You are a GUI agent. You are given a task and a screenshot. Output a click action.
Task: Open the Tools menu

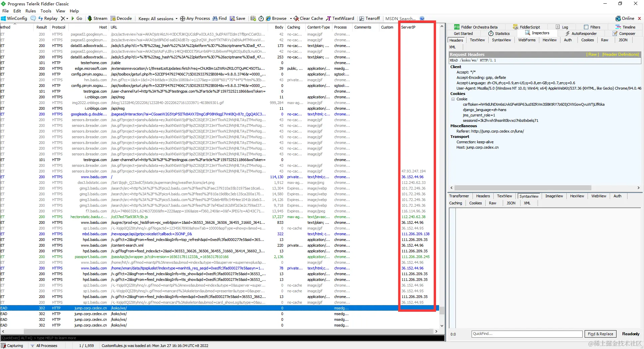click(x=46, y=11)
